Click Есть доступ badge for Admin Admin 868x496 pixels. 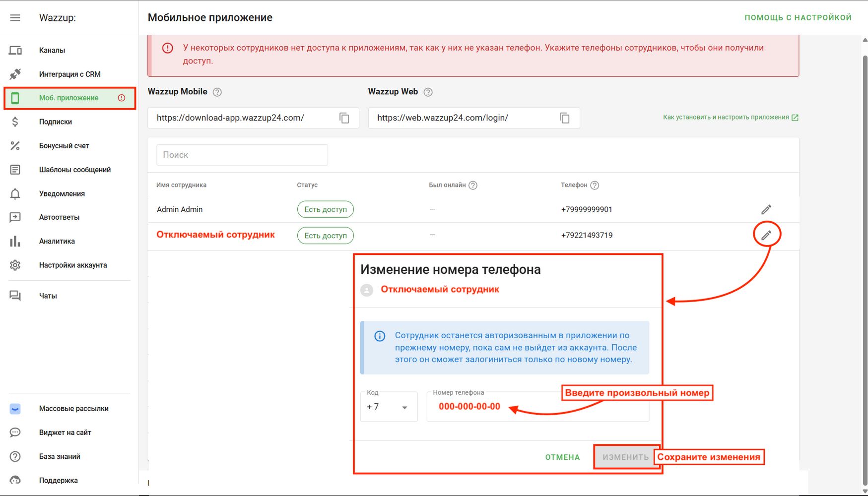point(326,209)
